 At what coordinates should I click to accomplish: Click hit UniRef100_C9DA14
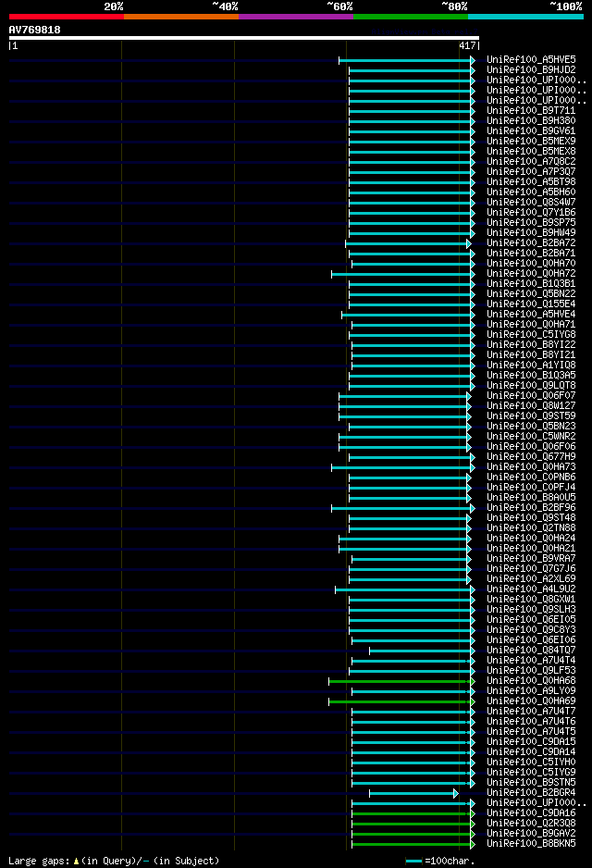pos(531,751)
